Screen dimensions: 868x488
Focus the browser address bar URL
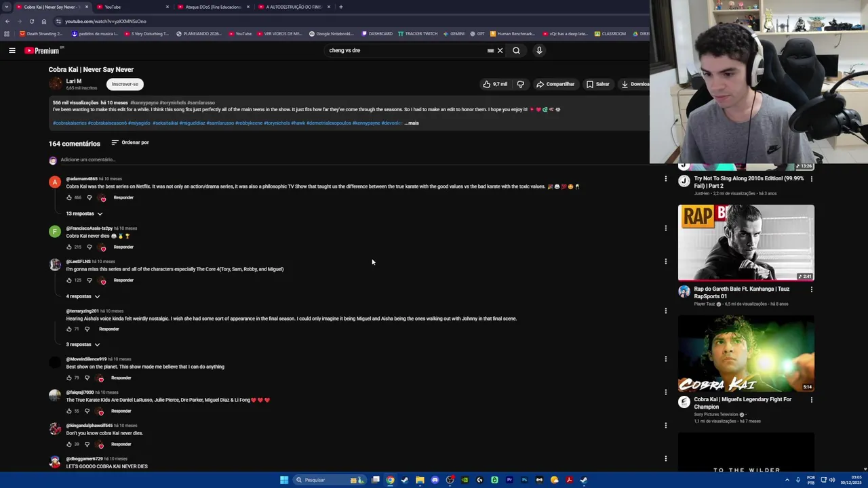106,21
